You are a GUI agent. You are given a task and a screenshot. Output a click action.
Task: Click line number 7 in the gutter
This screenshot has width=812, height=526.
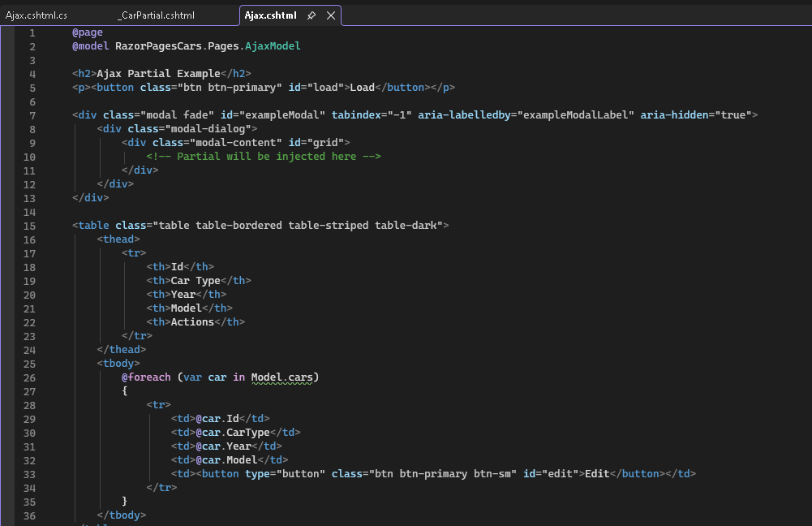coord(32,115)
